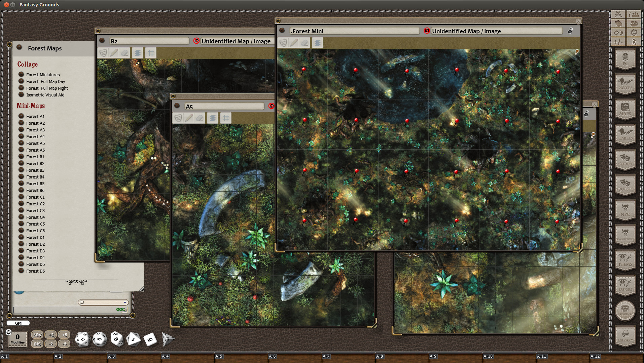The width and height of the screenshot is (644, 363).
Task: Select the Forest Miniatures entry under Collage
Action: point(43,75)
